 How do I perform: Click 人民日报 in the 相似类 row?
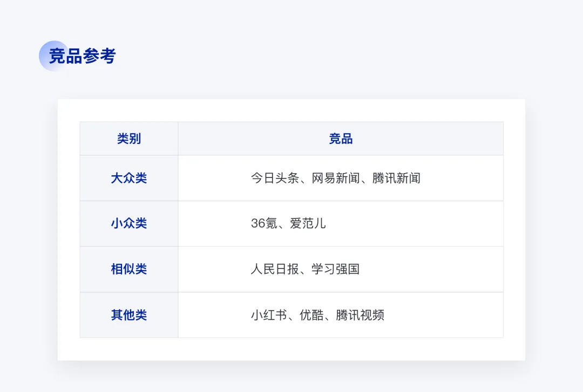[x=275, y=269]
